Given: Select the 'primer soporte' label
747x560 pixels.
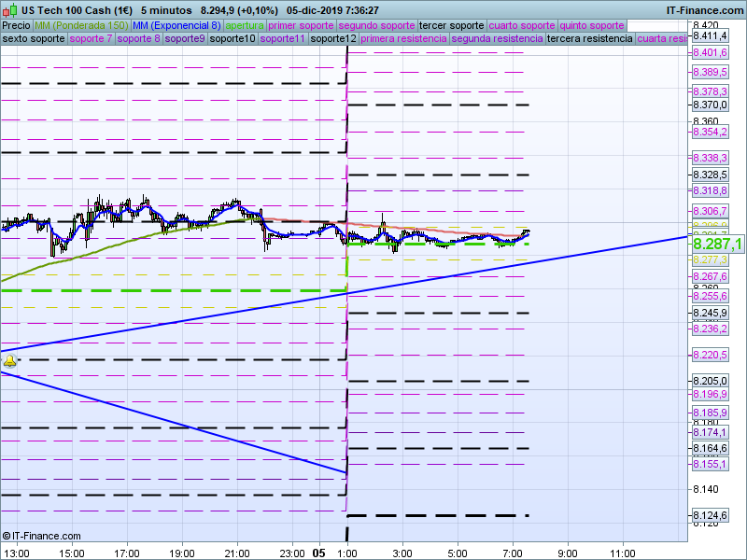Looking at the screenshot, I should coord(301,25).
